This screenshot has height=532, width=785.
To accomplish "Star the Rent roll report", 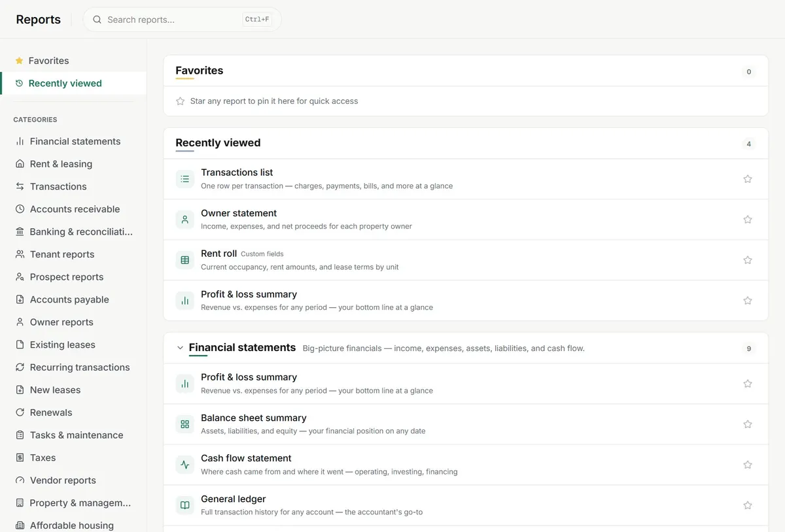I will pos(748,260).
